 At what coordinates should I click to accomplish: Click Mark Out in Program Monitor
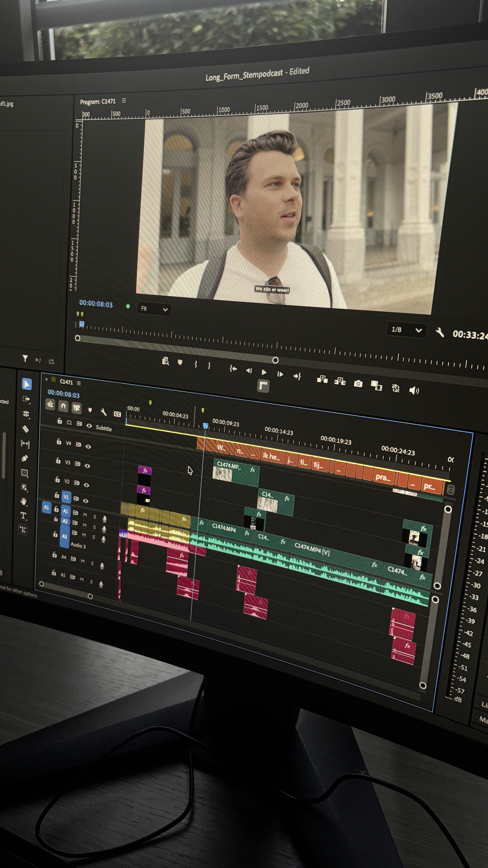209,366
